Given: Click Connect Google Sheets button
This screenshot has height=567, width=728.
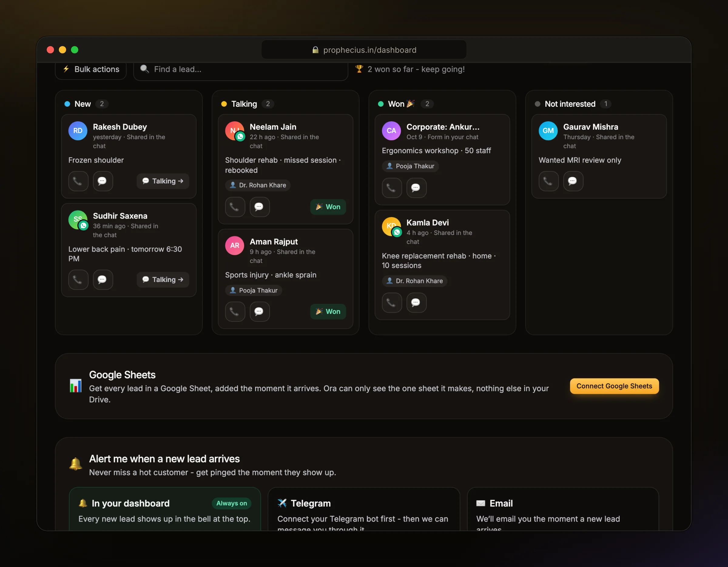Looking at the screenshot, I should point(614,386).
